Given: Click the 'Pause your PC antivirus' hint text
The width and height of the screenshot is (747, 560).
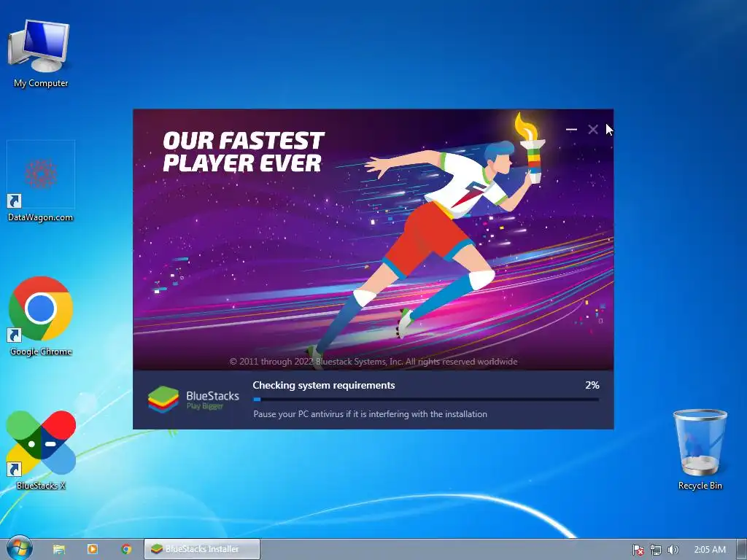Looking at the screenshot, I should [370, 414].
